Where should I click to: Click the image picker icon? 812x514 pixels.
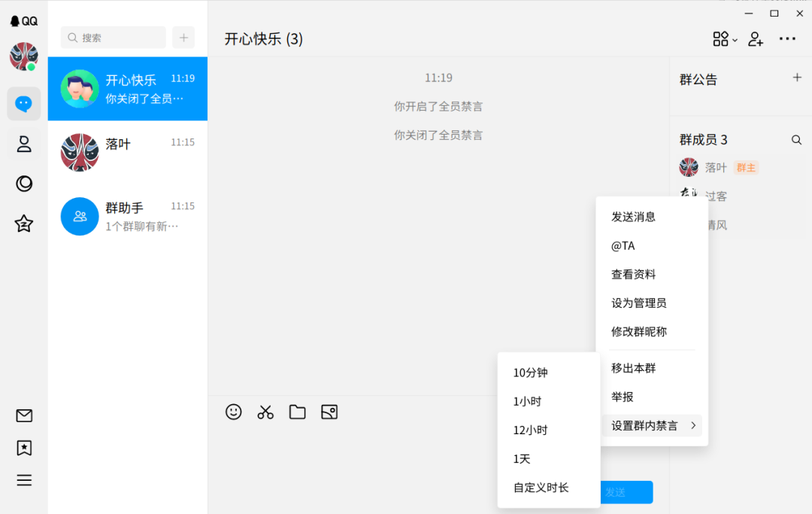[329, 412]
